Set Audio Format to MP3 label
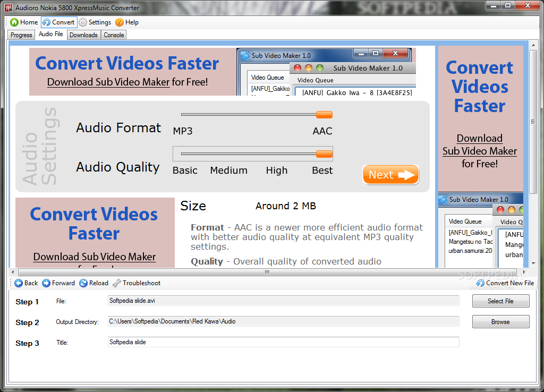This screenshot has width=544, height=392. coord(183,131)
